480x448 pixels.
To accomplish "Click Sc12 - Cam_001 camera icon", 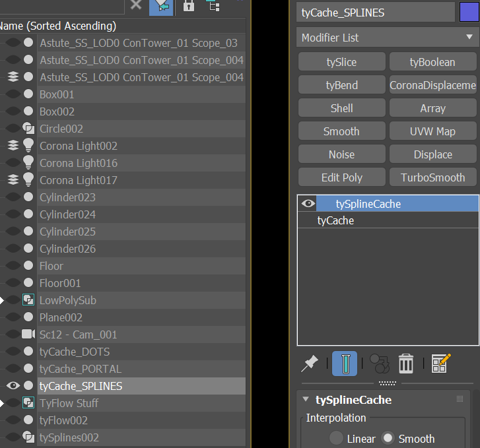I will pos(28,334).
